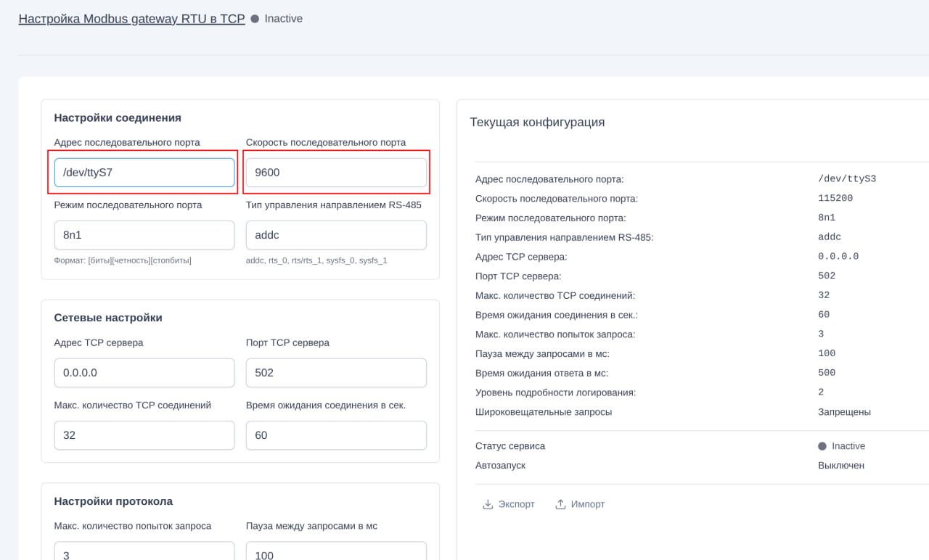Click the 'Автозапуск' row label
929x560 pixels.
(500, 465)
